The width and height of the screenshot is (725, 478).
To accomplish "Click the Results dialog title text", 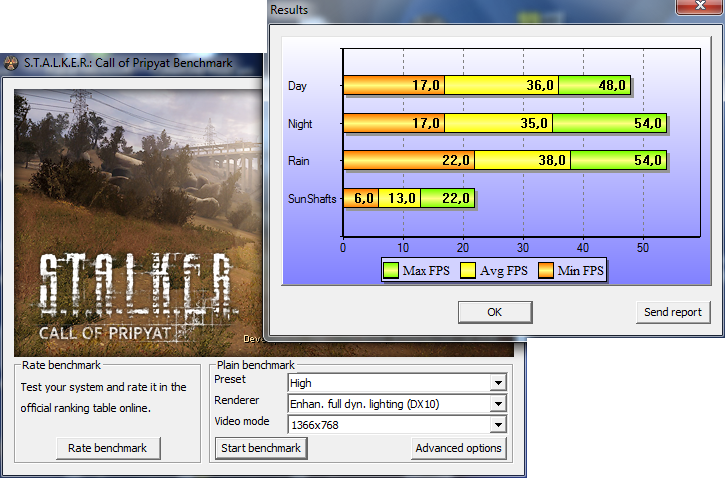I will click(289, 10).
